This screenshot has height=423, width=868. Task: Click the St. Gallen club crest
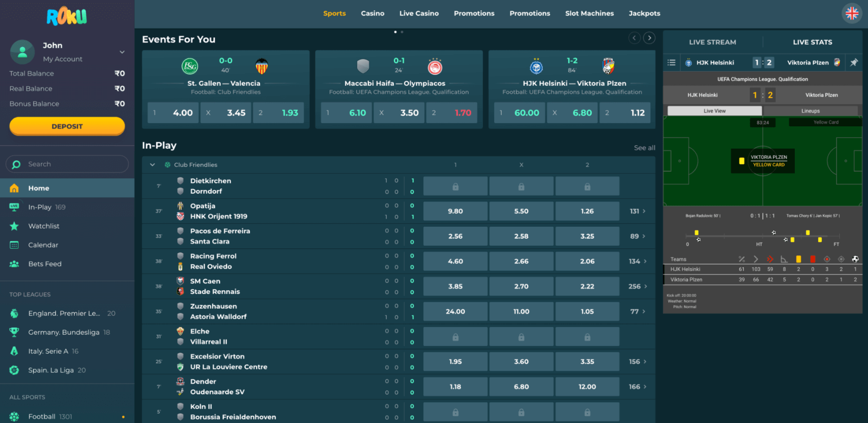click(189, 66)
